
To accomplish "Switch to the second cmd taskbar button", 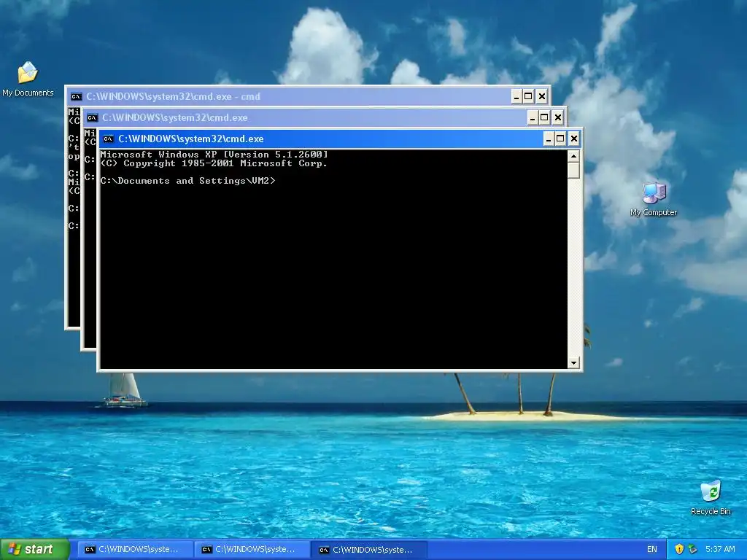I will 252,550.
